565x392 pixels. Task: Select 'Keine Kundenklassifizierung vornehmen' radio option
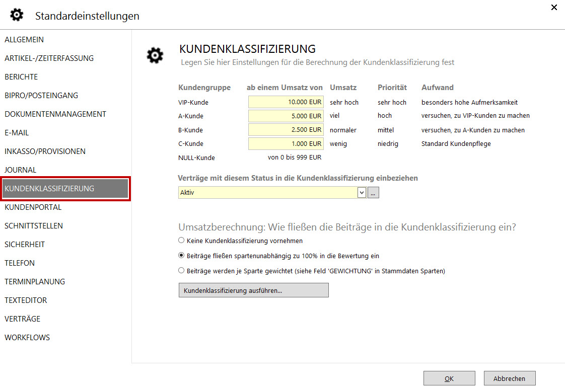tap(182, 241)
